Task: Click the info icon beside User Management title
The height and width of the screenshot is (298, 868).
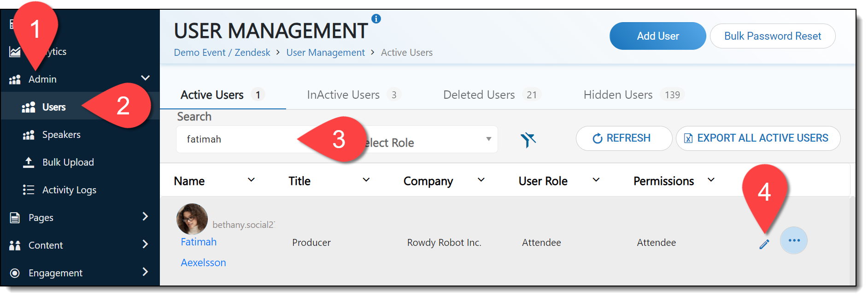Action: coord(376,19)
